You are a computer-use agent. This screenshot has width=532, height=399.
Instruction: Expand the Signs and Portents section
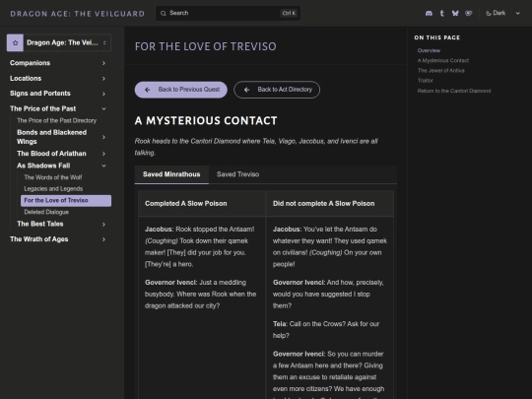pos(103,94)
